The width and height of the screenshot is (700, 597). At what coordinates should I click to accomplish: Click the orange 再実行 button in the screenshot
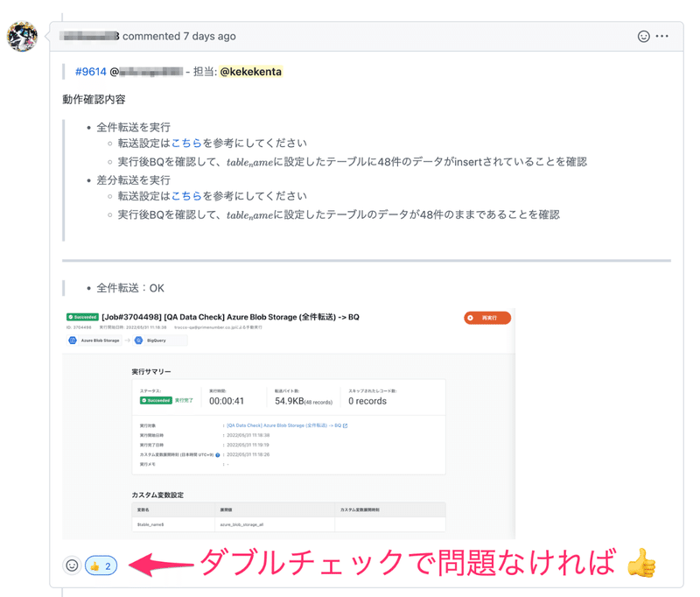[x=487, y=318]
